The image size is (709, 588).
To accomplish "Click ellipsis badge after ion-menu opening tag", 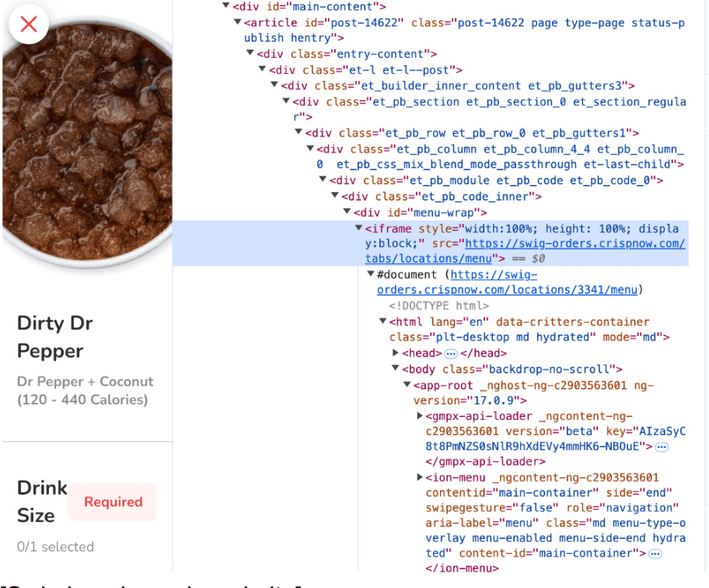I will coord(655,553).
